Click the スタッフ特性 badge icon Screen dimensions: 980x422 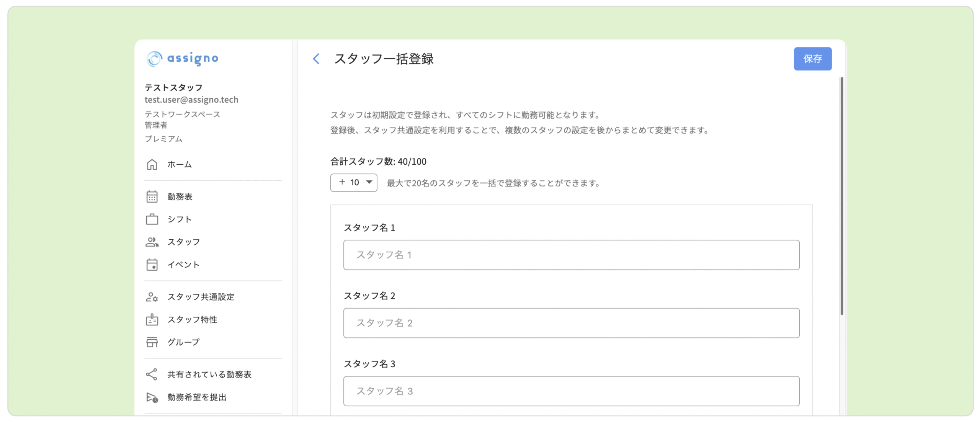tap(152, 319)
